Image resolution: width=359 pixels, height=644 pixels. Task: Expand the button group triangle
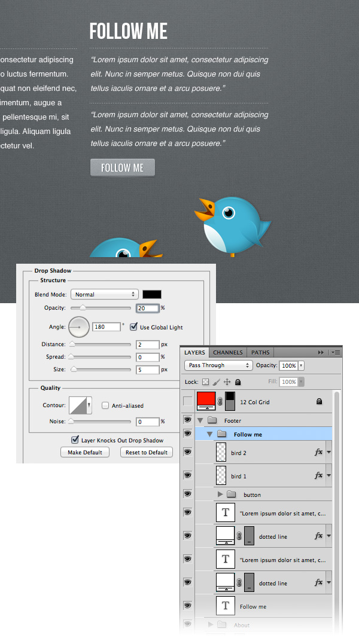coord(220,495)
